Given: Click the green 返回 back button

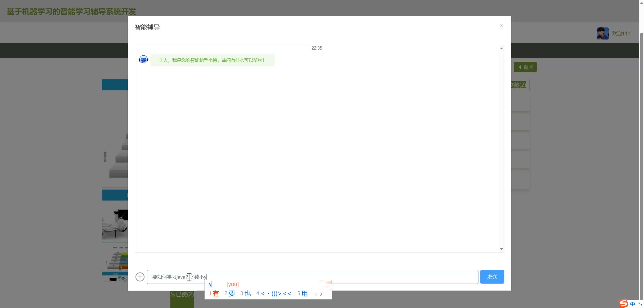Looking at the screenshot, I should click(525, 67).
